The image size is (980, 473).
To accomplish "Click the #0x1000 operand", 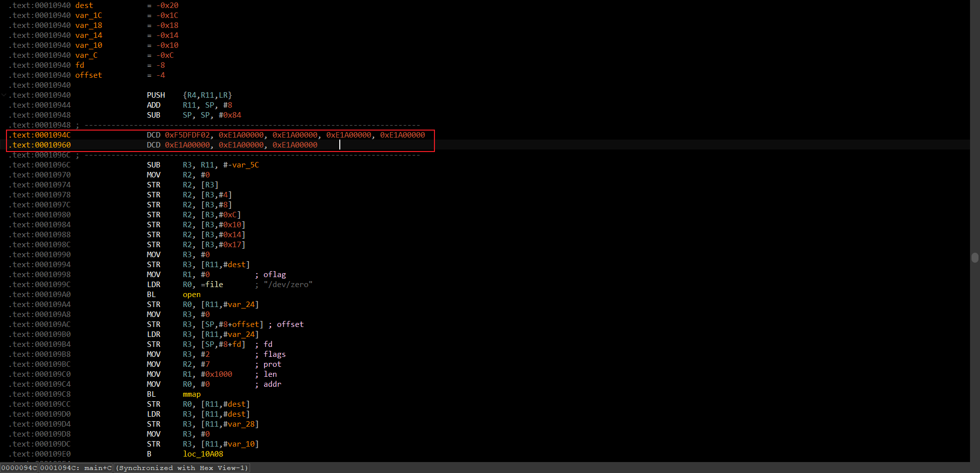I will tap(216, 374).
